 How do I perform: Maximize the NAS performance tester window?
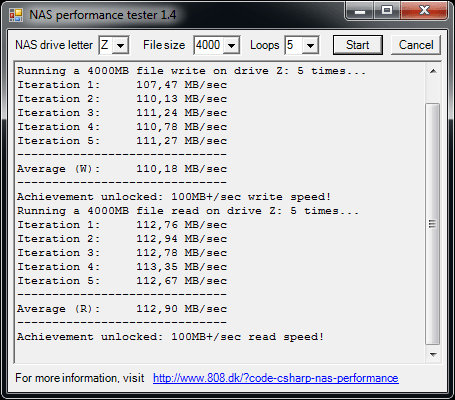click(387, 11)
